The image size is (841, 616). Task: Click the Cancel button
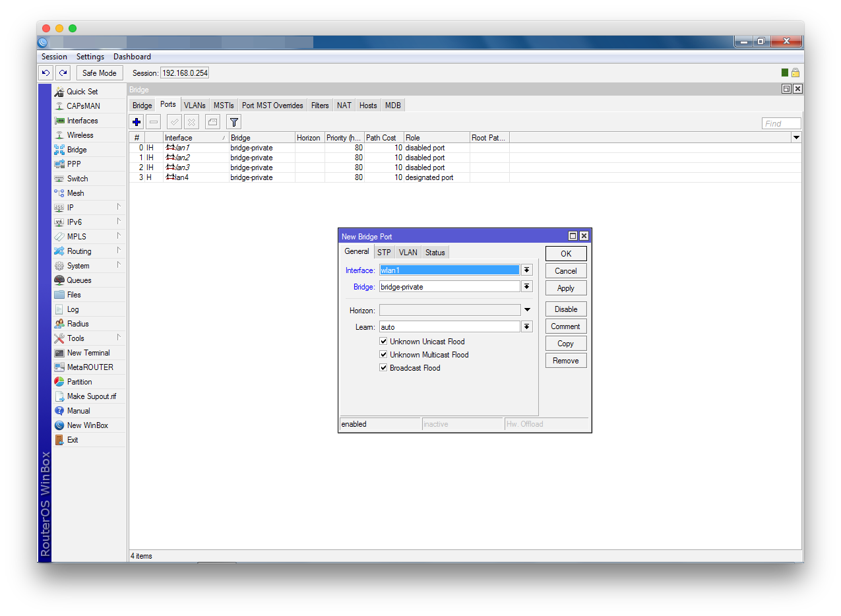(566, 271)
